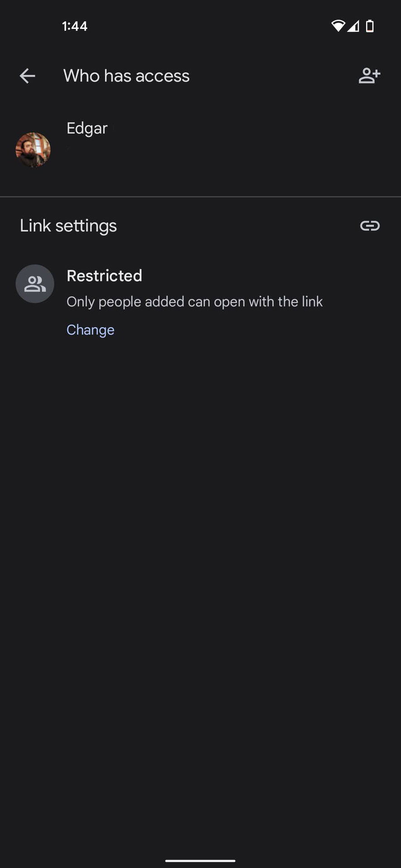Screen dimensions: 401x868
Task: Tap the Restricted access heading
Action: click(105, 276)
